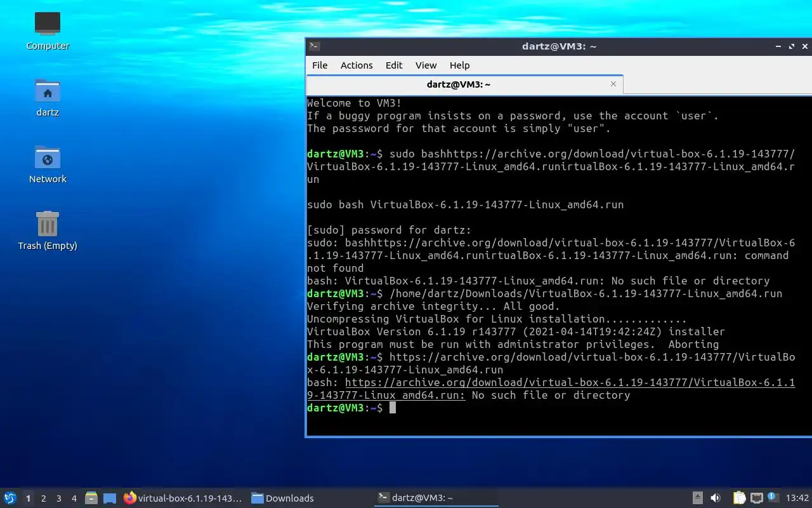Click 'If a buggy program insists' line
Image resolution: width=812 pixels, height=508 pixels.
(513, 116)
